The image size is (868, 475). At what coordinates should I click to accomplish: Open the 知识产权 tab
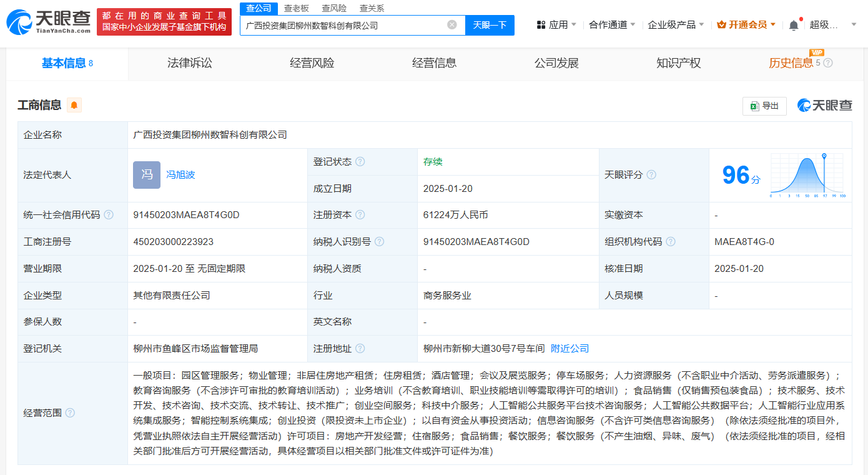pos(678,63)
